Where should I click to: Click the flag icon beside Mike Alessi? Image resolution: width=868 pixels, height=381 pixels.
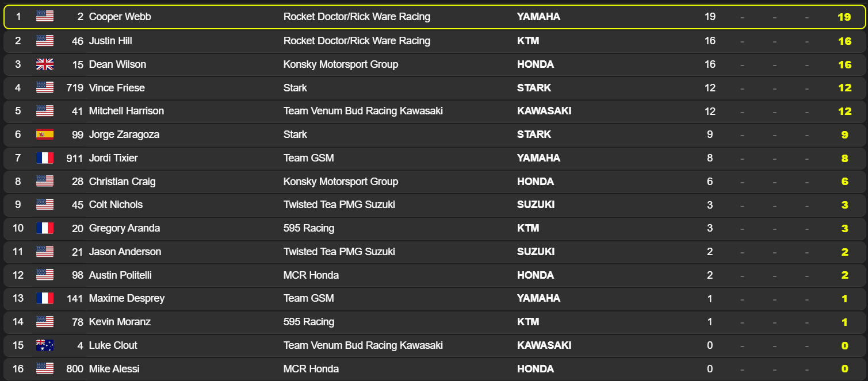coord(45,369)
